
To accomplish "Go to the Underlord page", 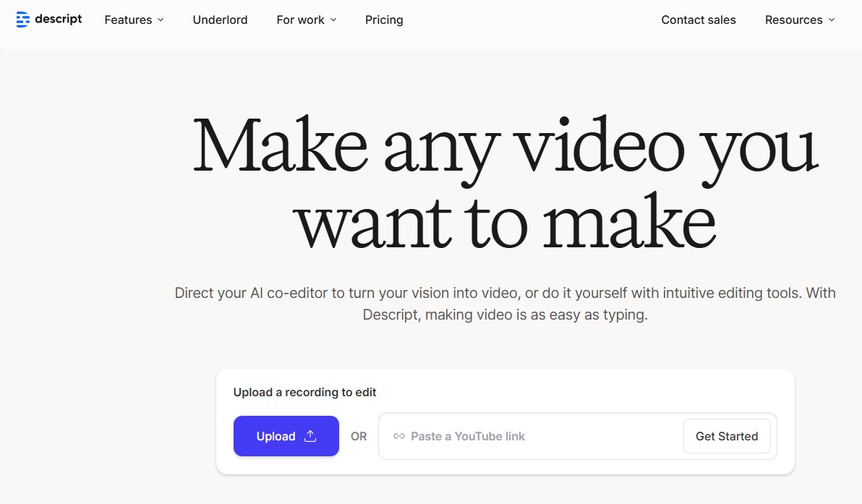I will click(x=220, y=20).
